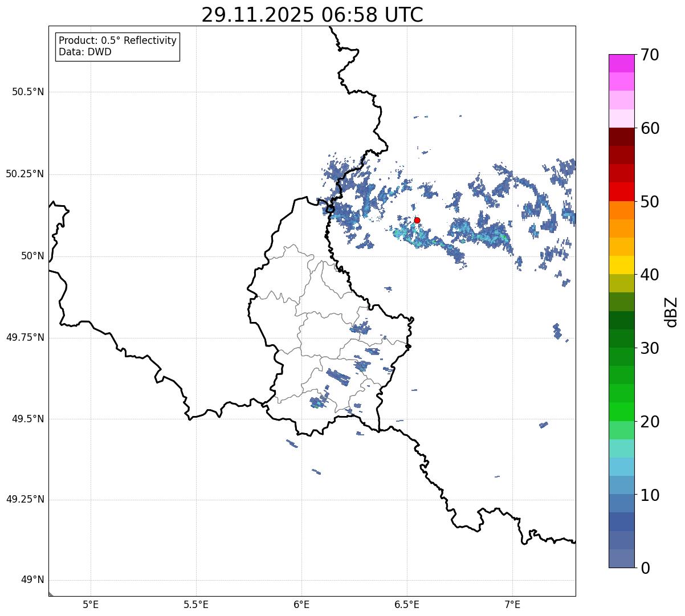Click the bright green colorbar swatch just above 20
Image resolution: width=685 pixels, height=616 pixels.
622,412
